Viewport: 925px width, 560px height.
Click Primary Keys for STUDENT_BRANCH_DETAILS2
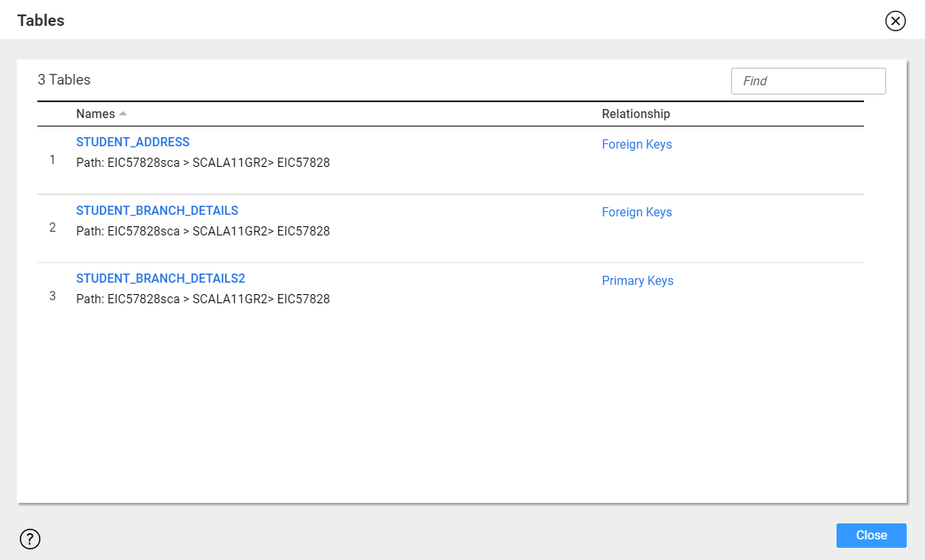[x=638, y=280]
